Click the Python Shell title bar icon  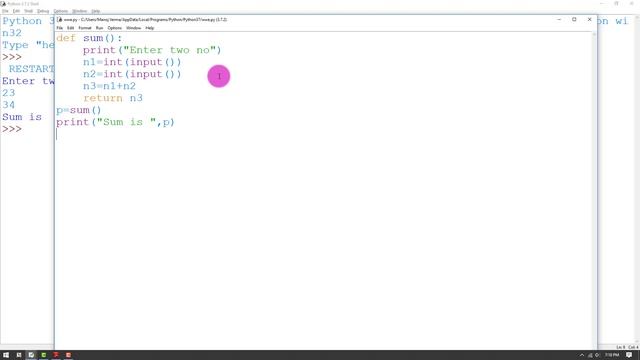coord(4,4)
